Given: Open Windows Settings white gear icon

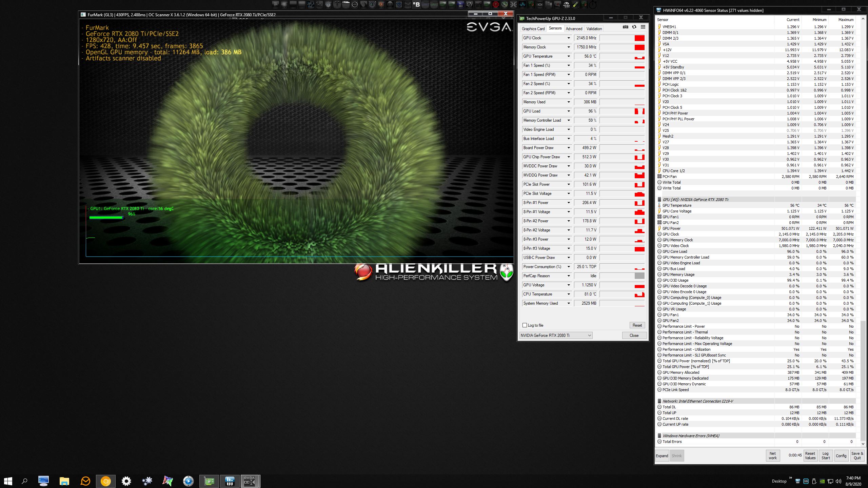Looking at the screenshot, I should coord(126,481).
